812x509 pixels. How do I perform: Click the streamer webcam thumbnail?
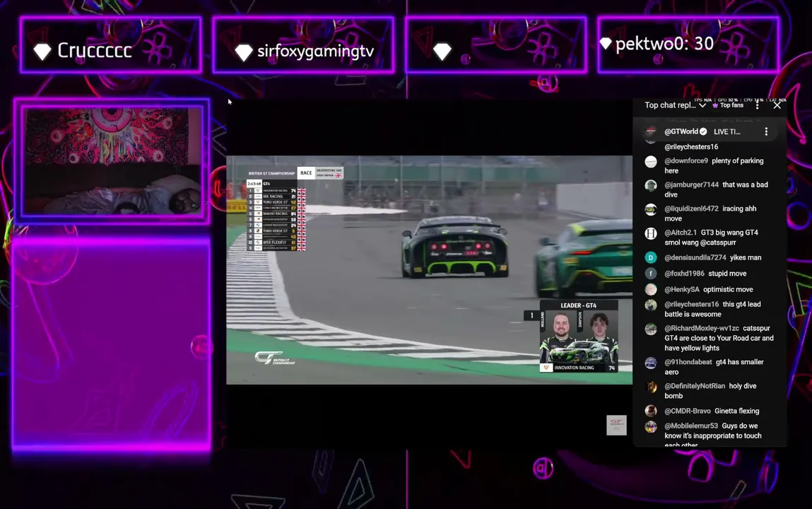click(x=112, y=162)
